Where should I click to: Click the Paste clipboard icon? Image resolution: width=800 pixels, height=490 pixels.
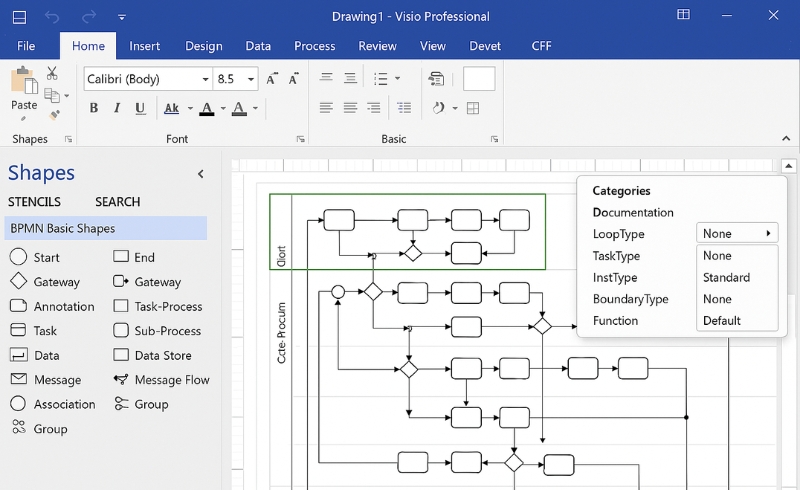pos(24,81)
